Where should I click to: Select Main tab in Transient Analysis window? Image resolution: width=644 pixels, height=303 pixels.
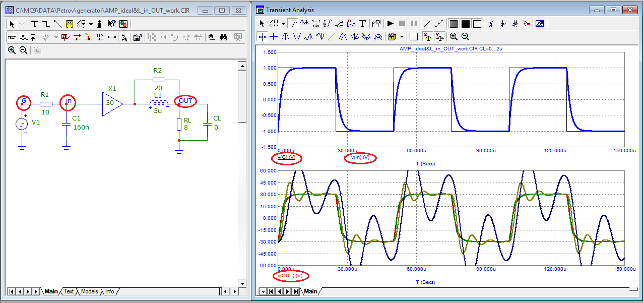[x=310, y=291]
